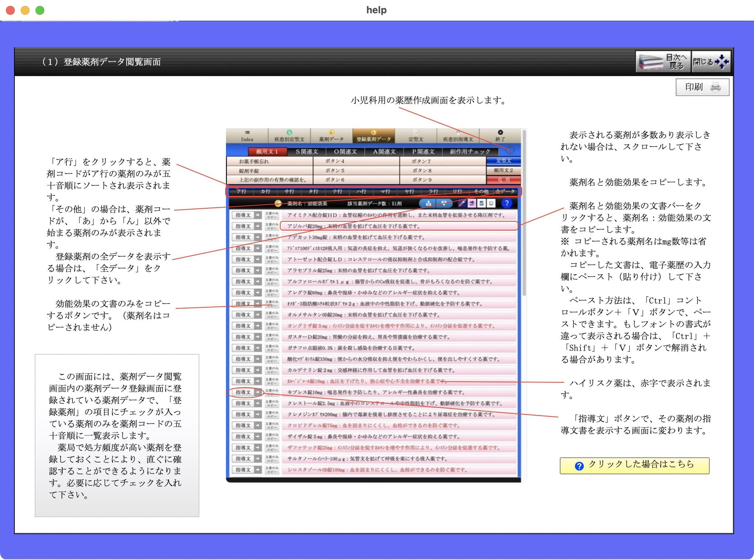Click the 疾患別指導文 menu icon
754x560 pixels.
pyautogui.click(x=458, y=132)
